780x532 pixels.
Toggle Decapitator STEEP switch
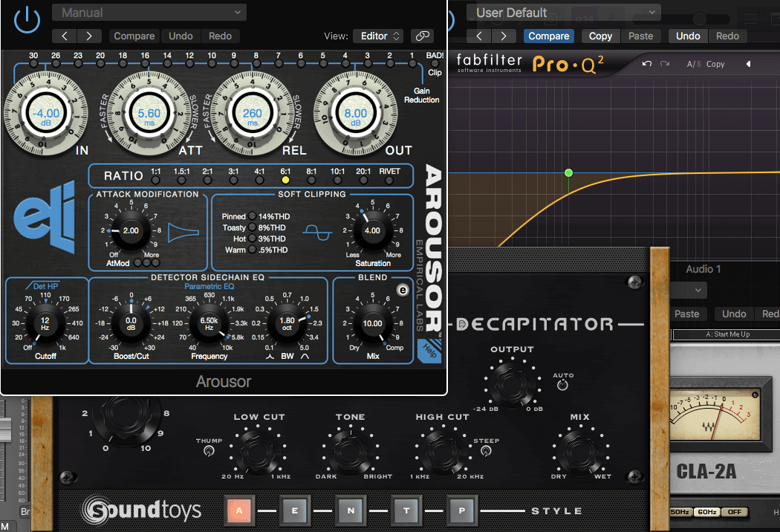(x=486, y=451)
